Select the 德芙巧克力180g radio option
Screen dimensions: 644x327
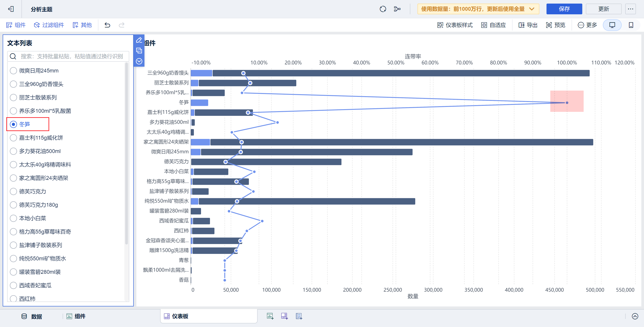click(13, 205)
